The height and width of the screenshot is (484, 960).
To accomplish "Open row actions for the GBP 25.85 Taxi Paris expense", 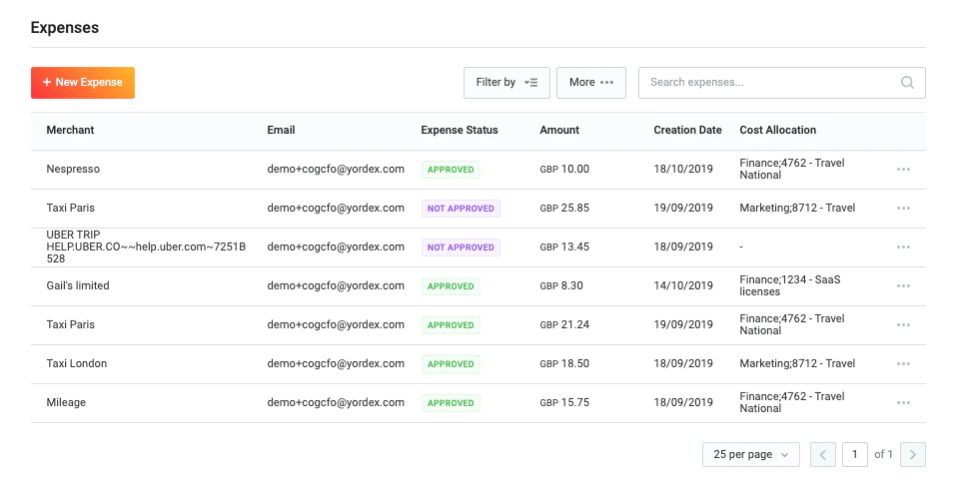I will 903,208.
